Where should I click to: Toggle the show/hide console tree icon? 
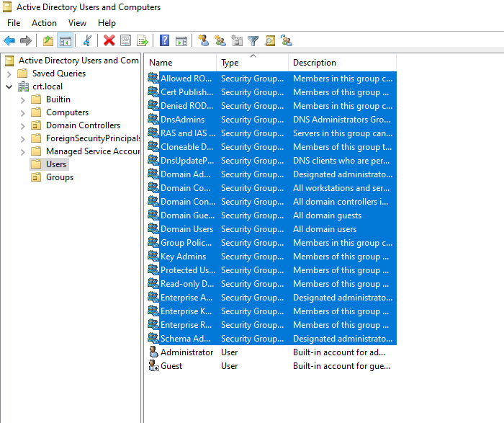pyautogui.click(x=66, y=41)
